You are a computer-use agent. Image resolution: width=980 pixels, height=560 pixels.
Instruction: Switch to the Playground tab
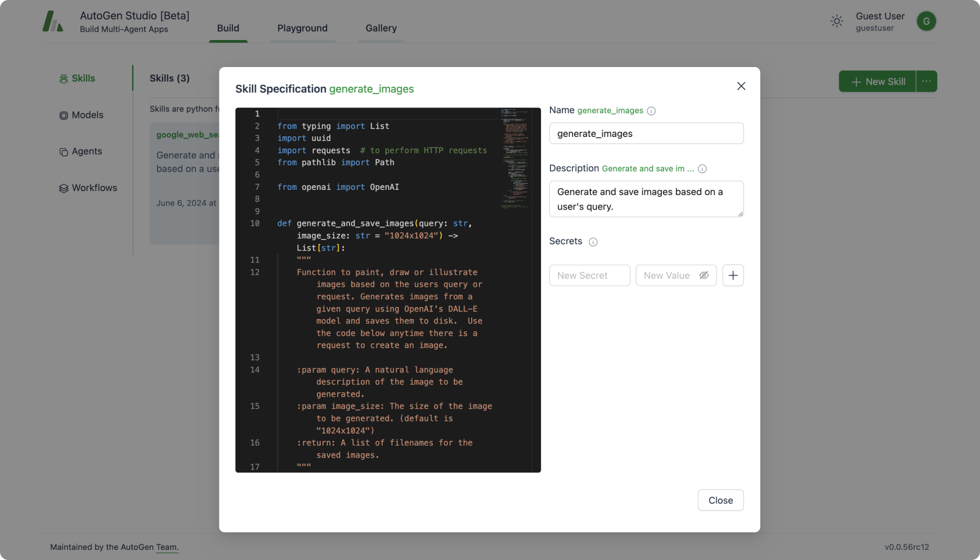[302, 28]
